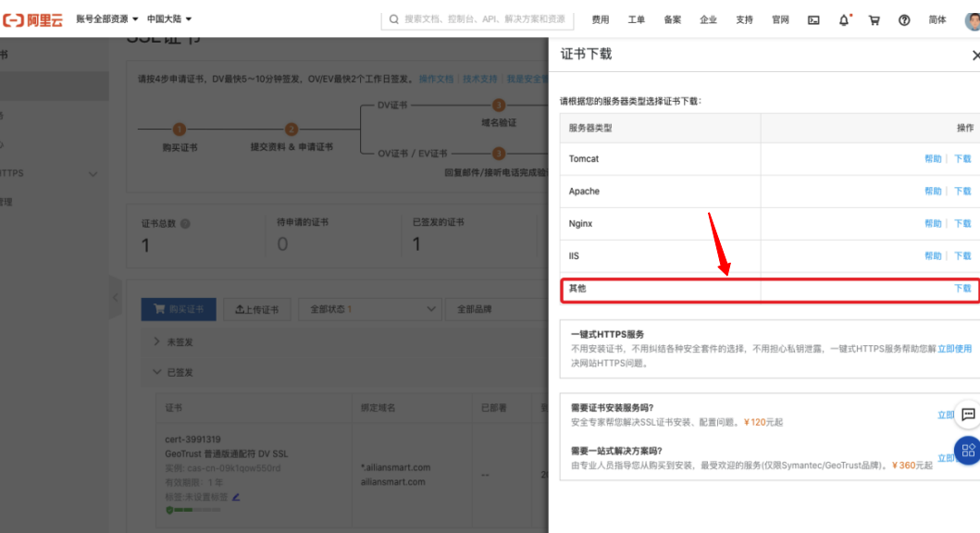Click the search magnifier icon

point(393,19)
